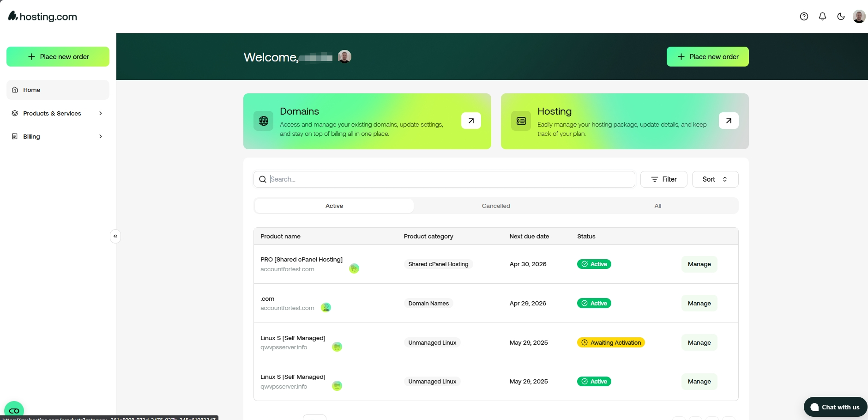Click the Awaiting Activation status badge

611,342
